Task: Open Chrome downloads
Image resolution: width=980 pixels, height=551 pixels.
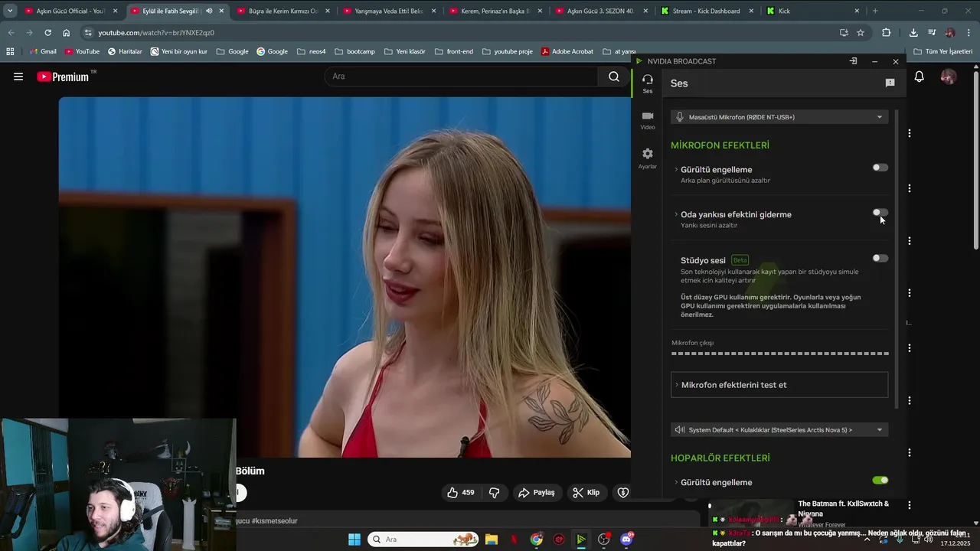Action: pyautogui.click(x=913, y=33)
